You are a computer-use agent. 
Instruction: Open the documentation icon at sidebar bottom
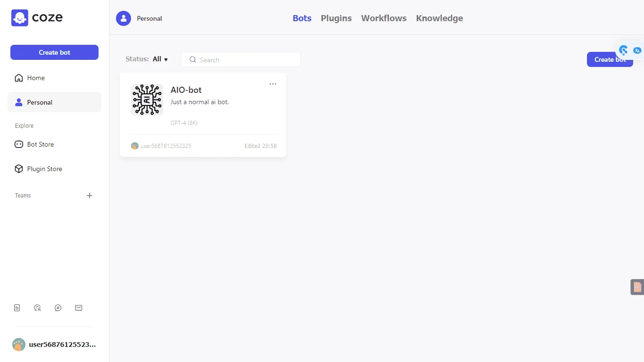(17, 308)
